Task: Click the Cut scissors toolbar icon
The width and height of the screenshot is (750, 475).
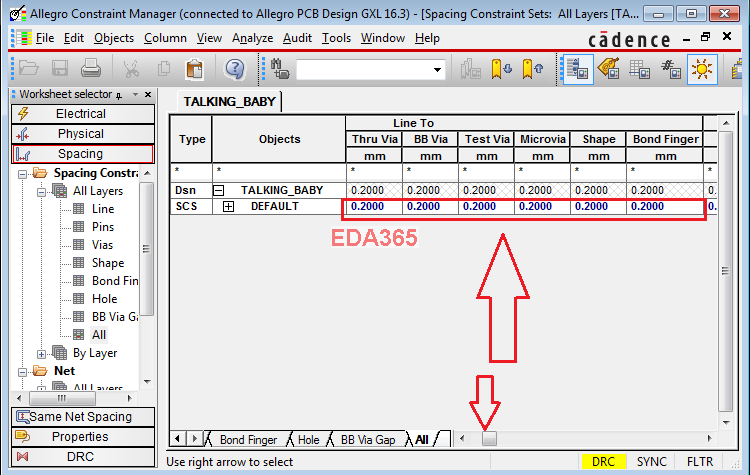Action: [131, 69]
